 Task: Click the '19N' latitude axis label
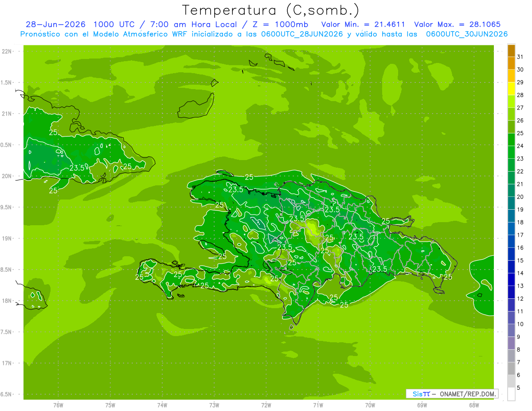click(x=7, y=238)
